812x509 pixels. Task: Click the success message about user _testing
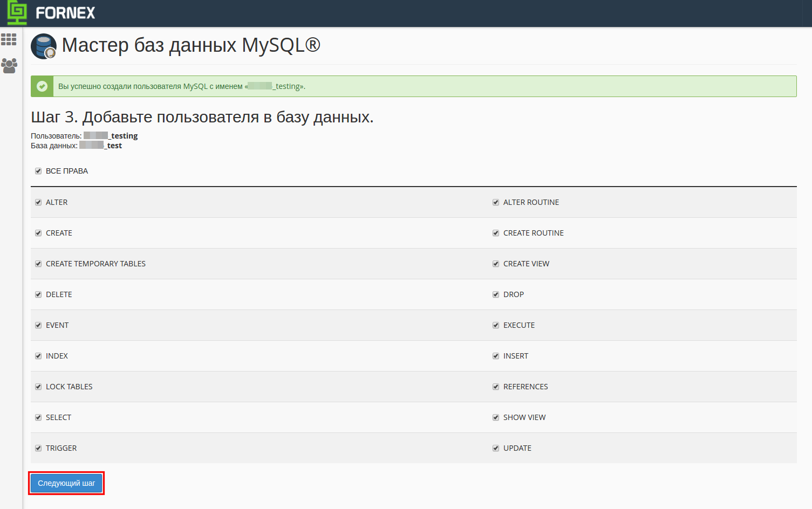182,86
